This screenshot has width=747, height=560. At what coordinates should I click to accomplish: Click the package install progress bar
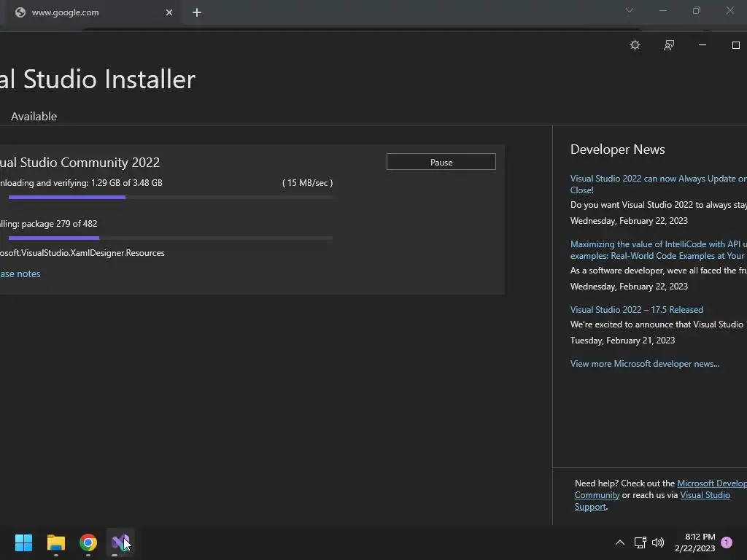pos(171,238)
